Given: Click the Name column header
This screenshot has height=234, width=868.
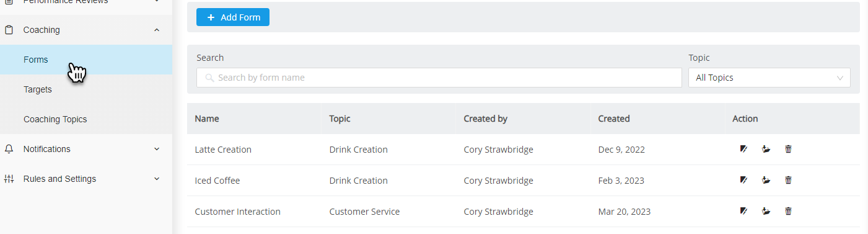Looking at the screenshot, I should (207, 119).
